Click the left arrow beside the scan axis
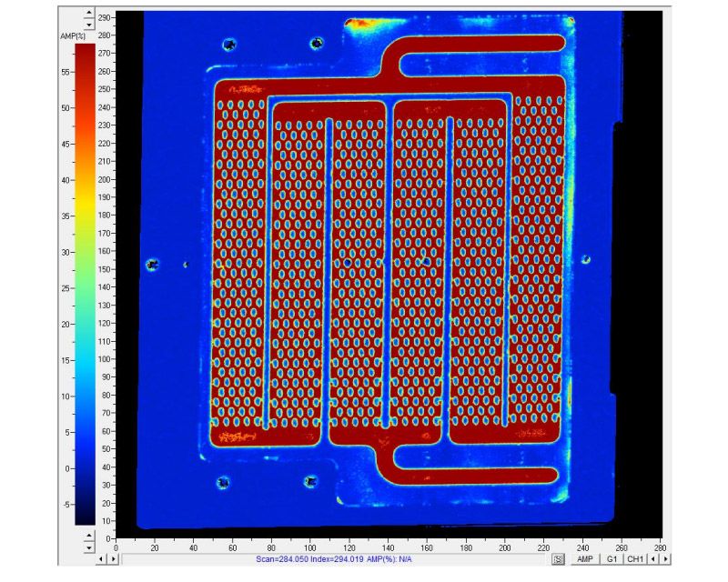The width and height of the screenshot is (728, 582). pyautogui.click(x=100, y=559)
